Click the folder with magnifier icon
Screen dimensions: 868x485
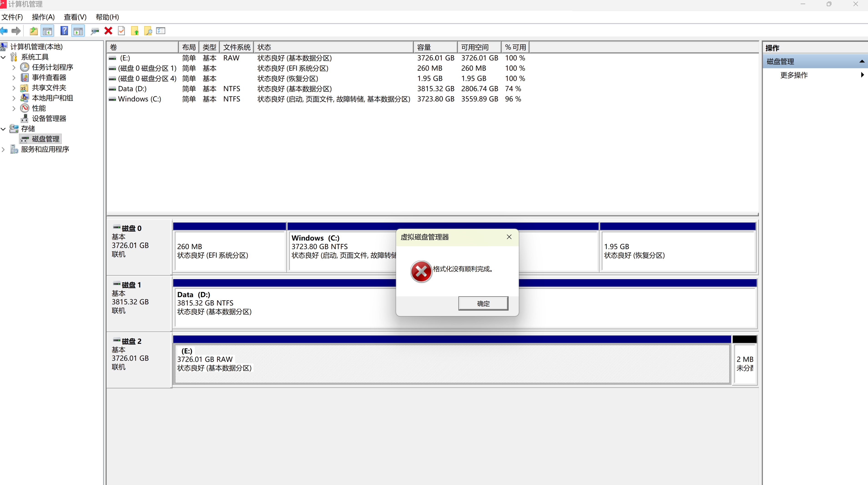[148, 31]
